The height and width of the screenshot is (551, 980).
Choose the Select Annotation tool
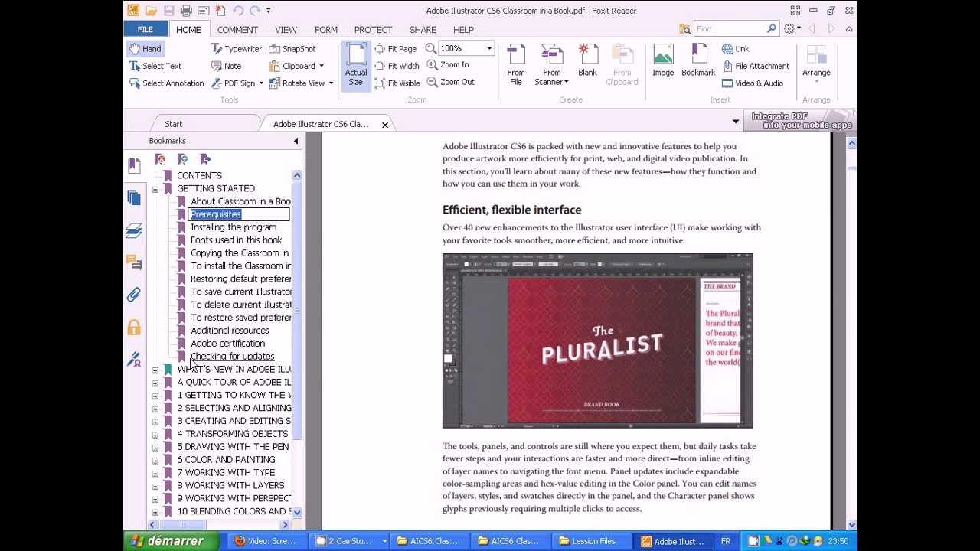166,83
